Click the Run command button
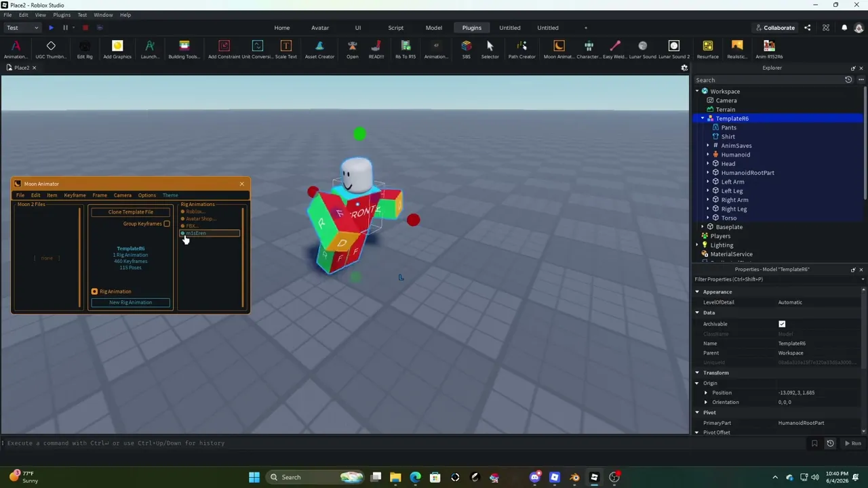This screenshot has height=488, width=868. point(852,443)
